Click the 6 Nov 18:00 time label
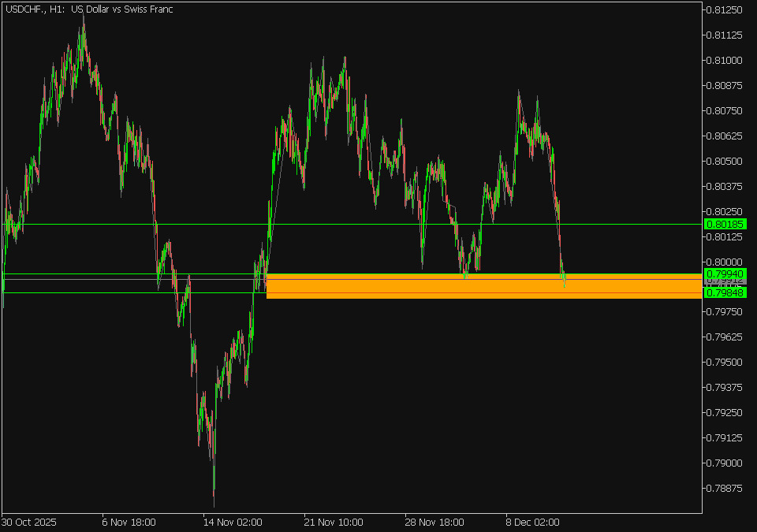The image size is (757, 532). pyautogui.click(x=129, y=522)
